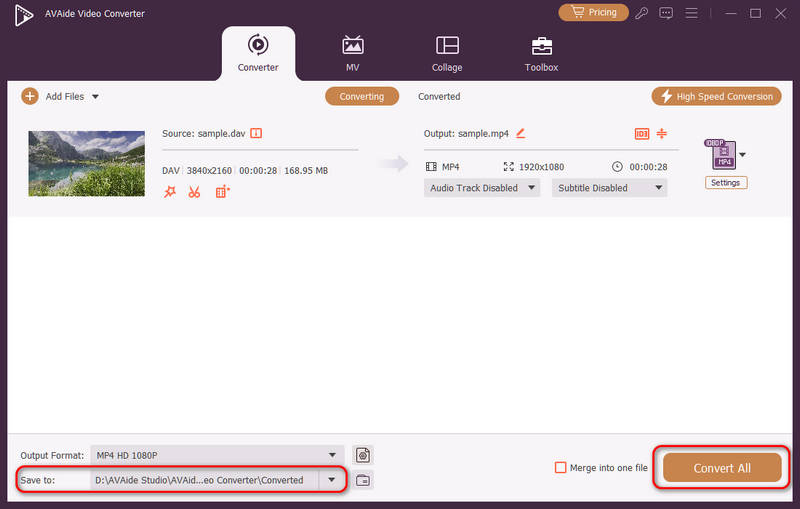The height and width of the screenshot is (509, 800).
Task: Rename output with the pencil icon
Action: tap(520, 133)
